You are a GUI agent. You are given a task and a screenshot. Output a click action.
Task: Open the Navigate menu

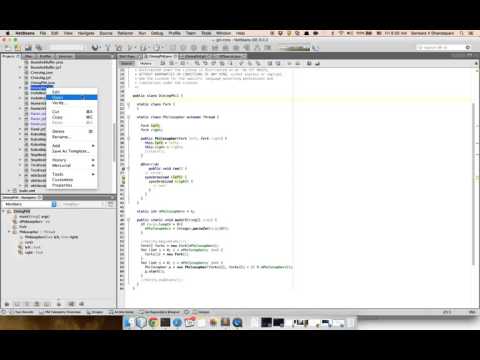86,33
